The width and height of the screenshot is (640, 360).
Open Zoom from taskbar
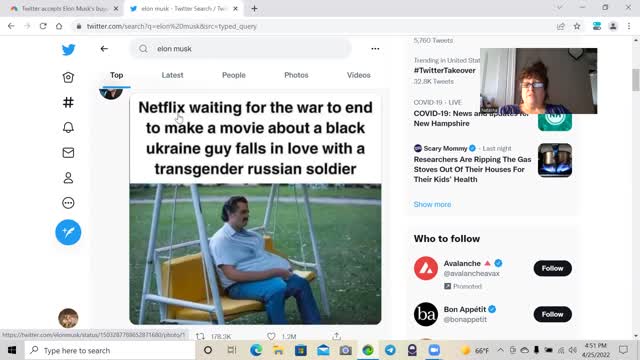tap(434, 350)
